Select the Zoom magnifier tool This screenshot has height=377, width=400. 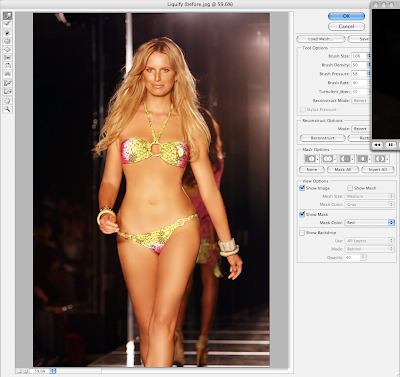point(7,109)
